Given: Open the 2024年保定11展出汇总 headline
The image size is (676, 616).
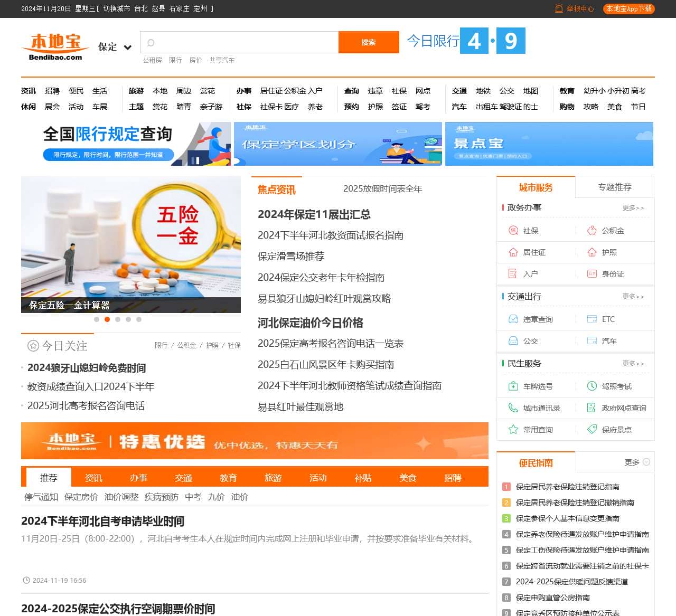Looking at the screenshot, I should pyautogui.click(x=314, y=214).
